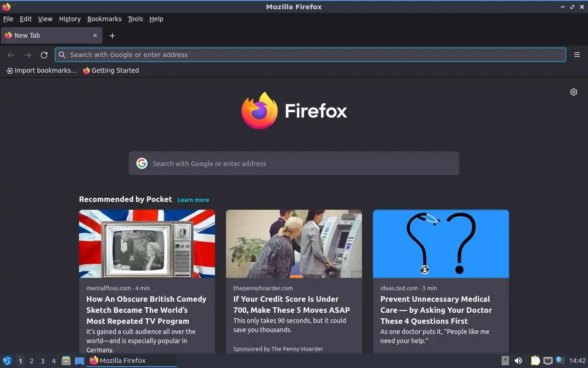Viewport: 588px width, 368px height.
Task: Open the network tray icon
Action: 548,361
